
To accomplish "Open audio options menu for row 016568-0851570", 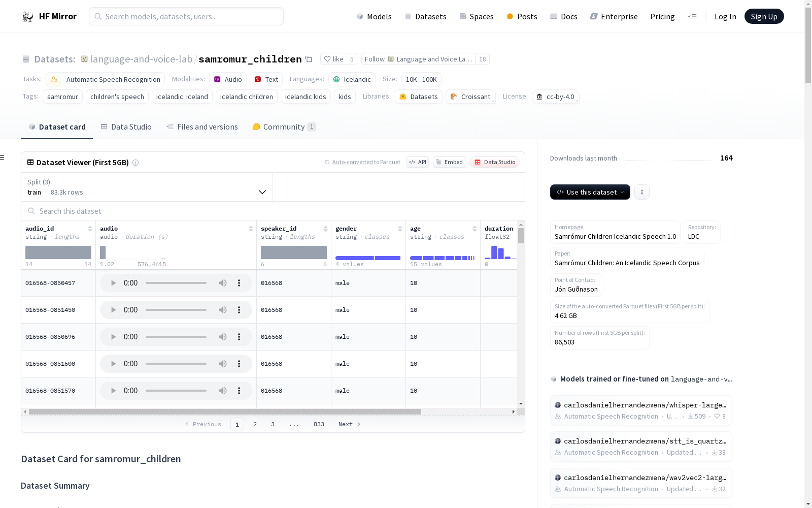I will 239,391.
